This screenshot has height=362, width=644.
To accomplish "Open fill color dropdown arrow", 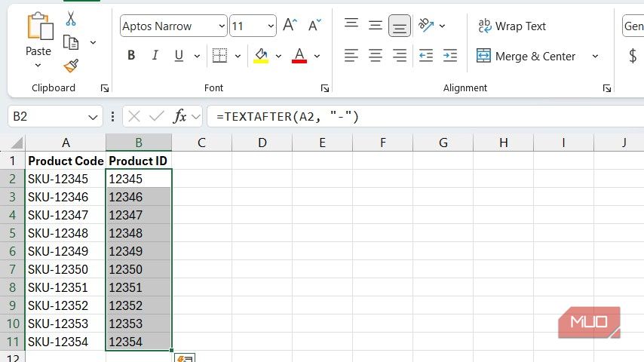I will 278,56.
